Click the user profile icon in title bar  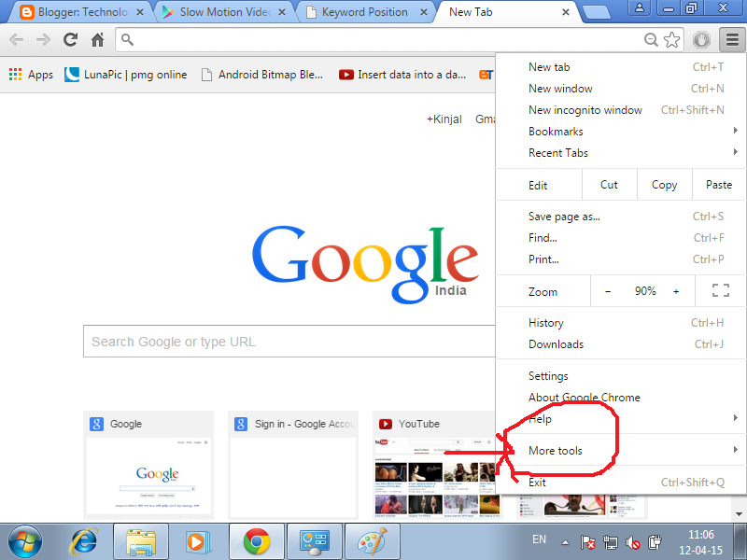click(640, 7)
